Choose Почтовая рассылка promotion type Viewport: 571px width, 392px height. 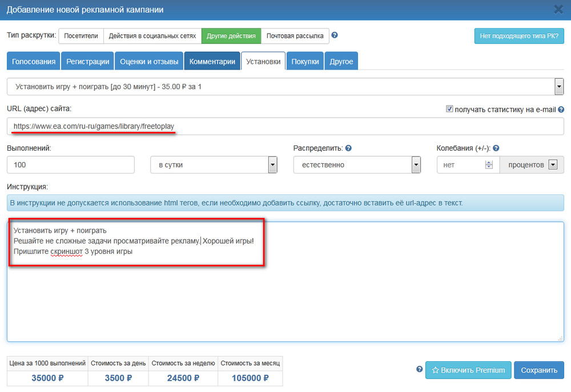(x=295, y=36)
